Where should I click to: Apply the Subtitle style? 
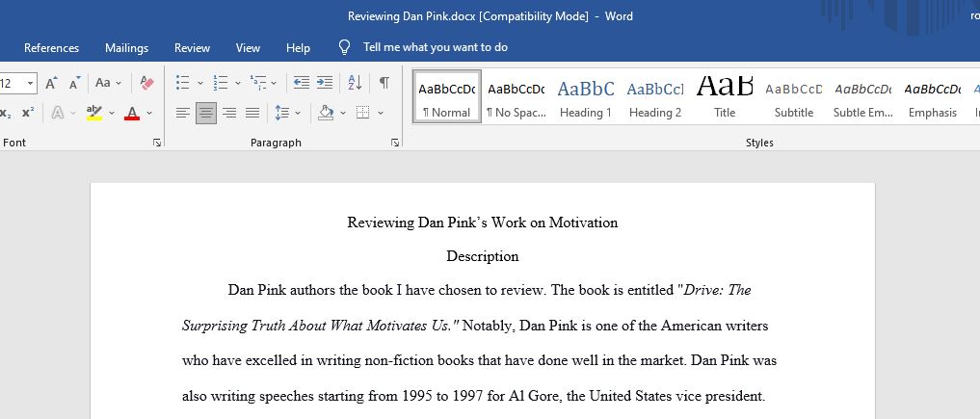pos(794,96)
